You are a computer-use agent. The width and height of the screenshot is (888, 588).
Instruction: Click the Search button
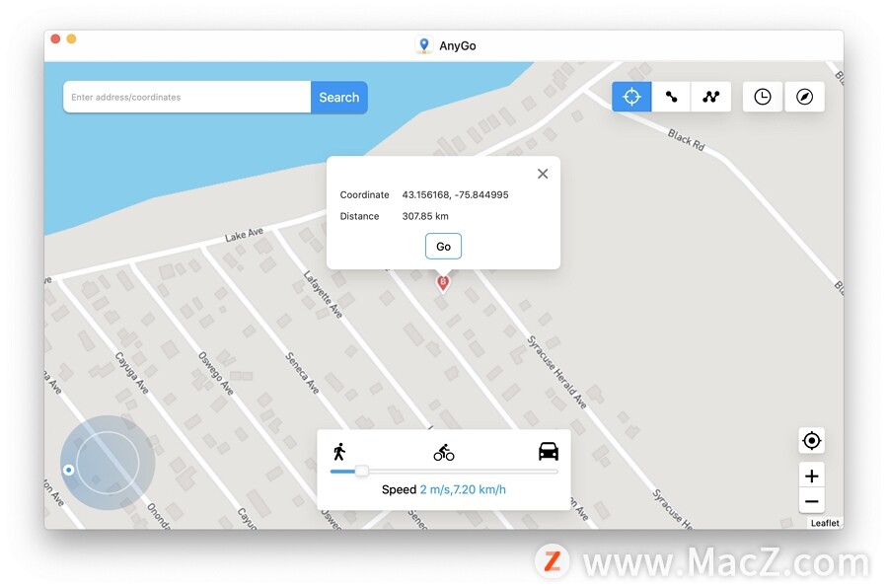[x=338, y=98]
